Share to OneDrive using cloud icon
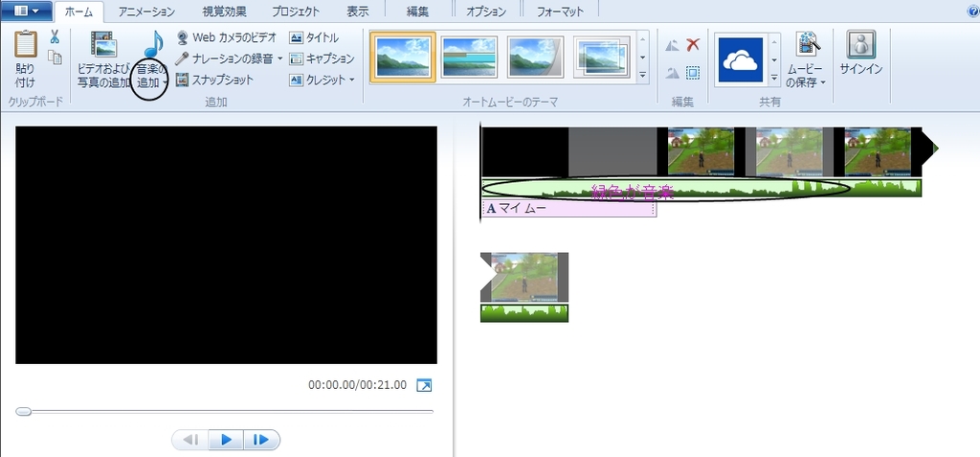 coord(739,59)
